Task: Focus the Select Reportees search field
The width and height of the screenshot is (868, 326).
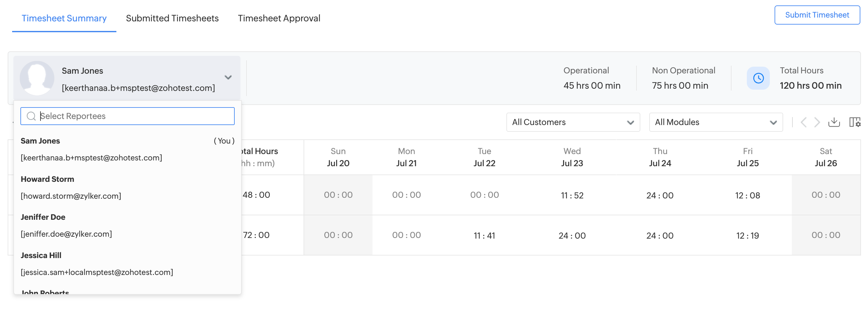Action: point(135,116)
